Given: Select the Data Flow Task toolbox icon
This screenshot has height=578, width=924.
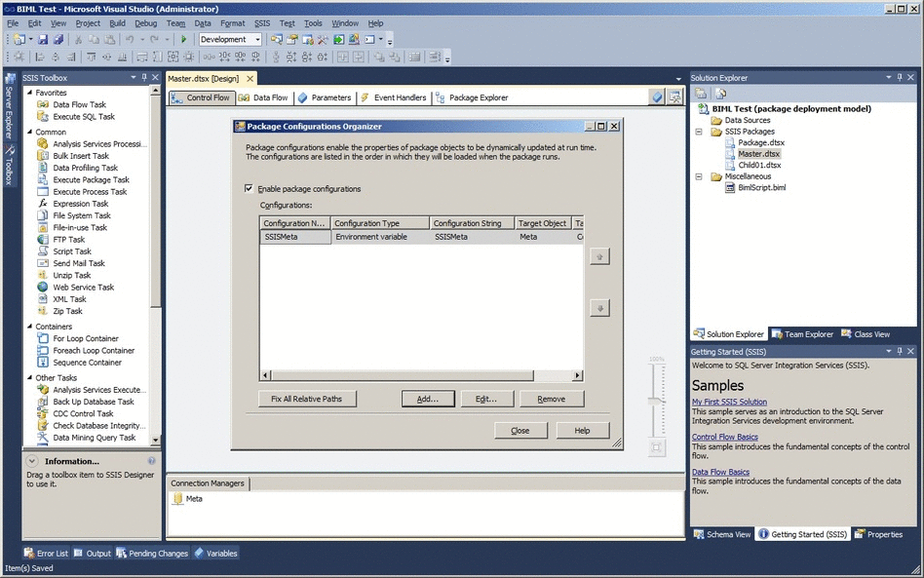Looking at the screenshot, I should pyautogui.click(x=43, y=104).
